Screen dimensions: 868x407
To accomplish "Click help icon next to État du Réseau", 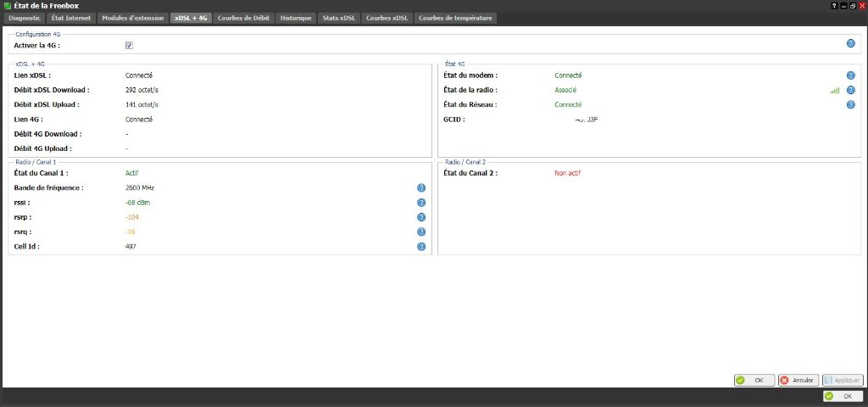I will pyautogui.click(x=850, y=104).
